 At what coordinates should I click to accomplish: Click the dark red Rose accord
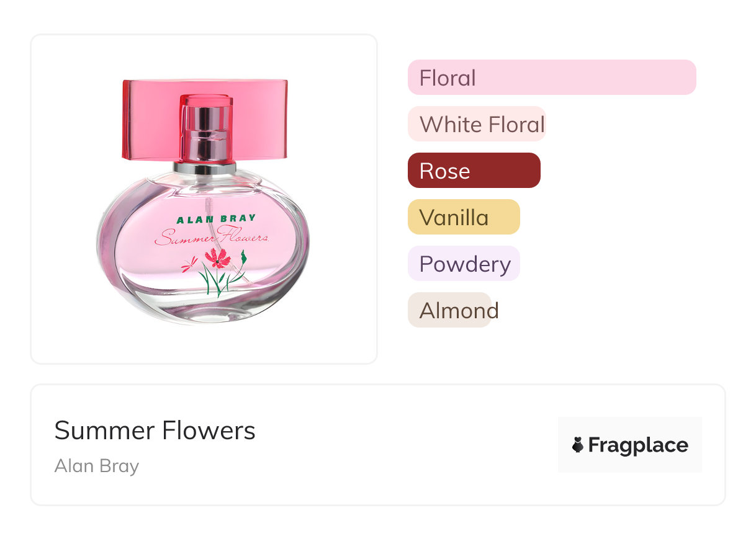tap(474, 171)
